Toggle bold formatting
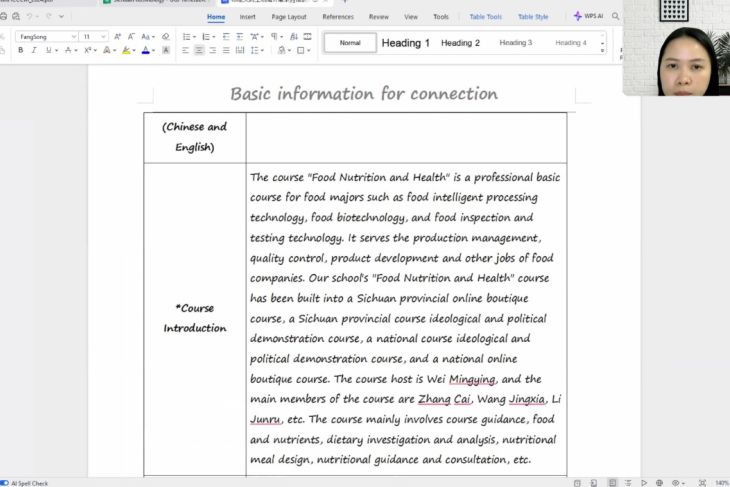 (20, 50)
